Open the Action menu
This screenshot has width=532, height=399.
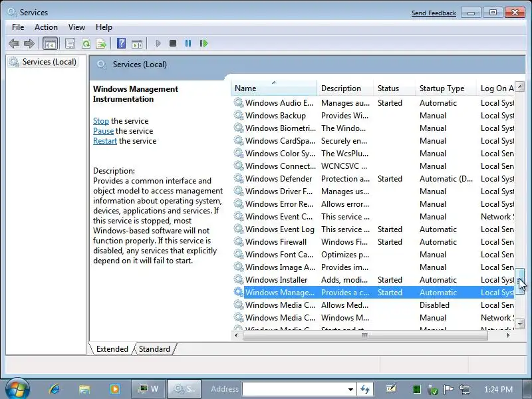tap(46, 27)
